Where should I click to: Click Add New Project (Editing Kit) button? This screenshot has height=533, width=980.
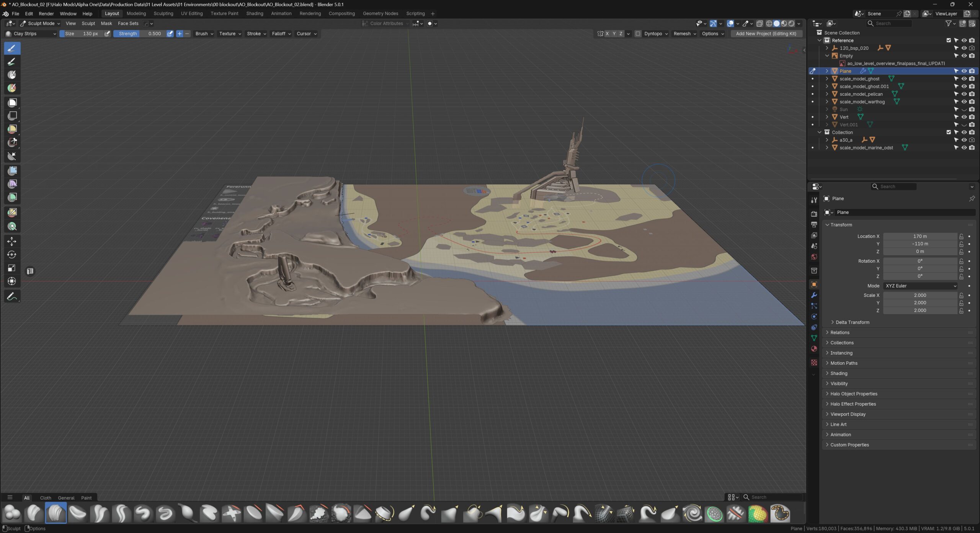click(x=766, y=34)
